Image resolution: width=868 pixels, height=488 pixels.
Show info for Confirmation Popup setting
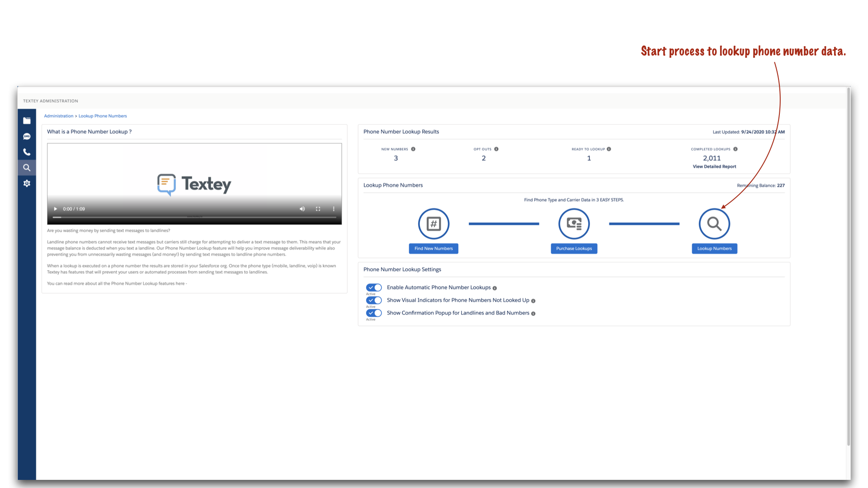tap(533, 314)
